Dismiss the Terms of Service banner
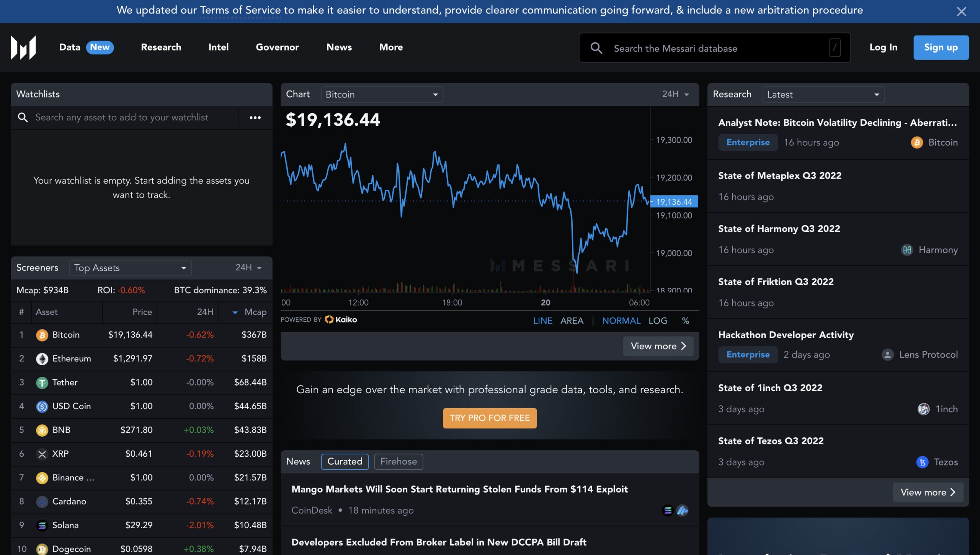The height and width of the screenshot is (555, 980). (961, 11)
